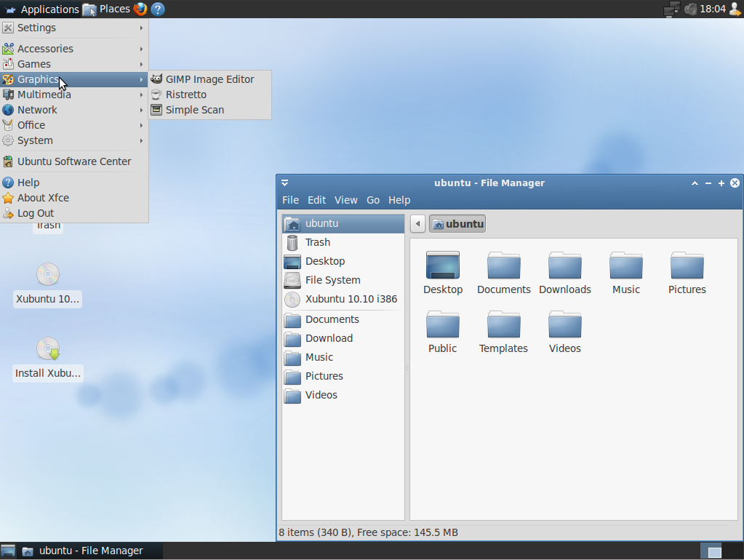Open the Go menu in File Manager
This screenshot has height=560, width=744.
tap(373, 200)
